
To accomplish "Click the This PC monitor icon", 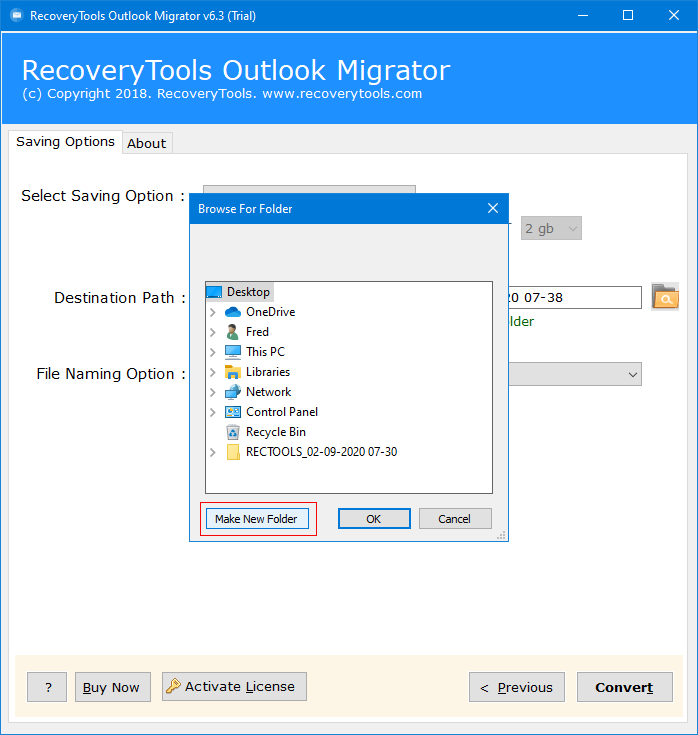I will click(x=233, y=352).
